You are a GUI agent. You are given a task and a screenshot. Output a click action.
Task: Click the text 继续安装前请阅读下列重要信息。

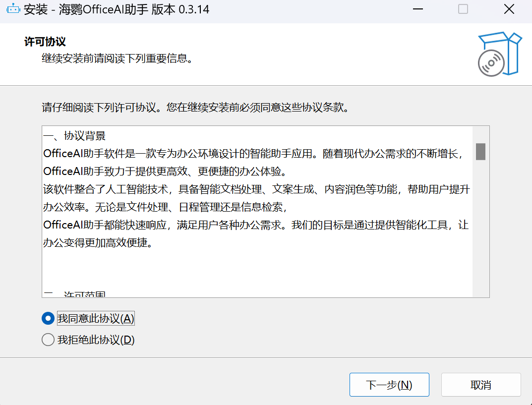118,58
